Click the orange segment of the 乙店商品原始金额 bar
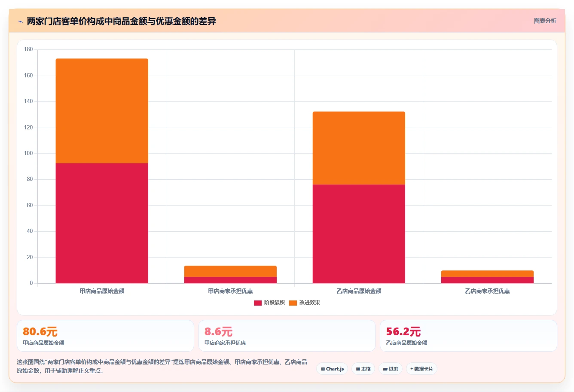The width and height of the screenshot is (574, 392). 359,148
